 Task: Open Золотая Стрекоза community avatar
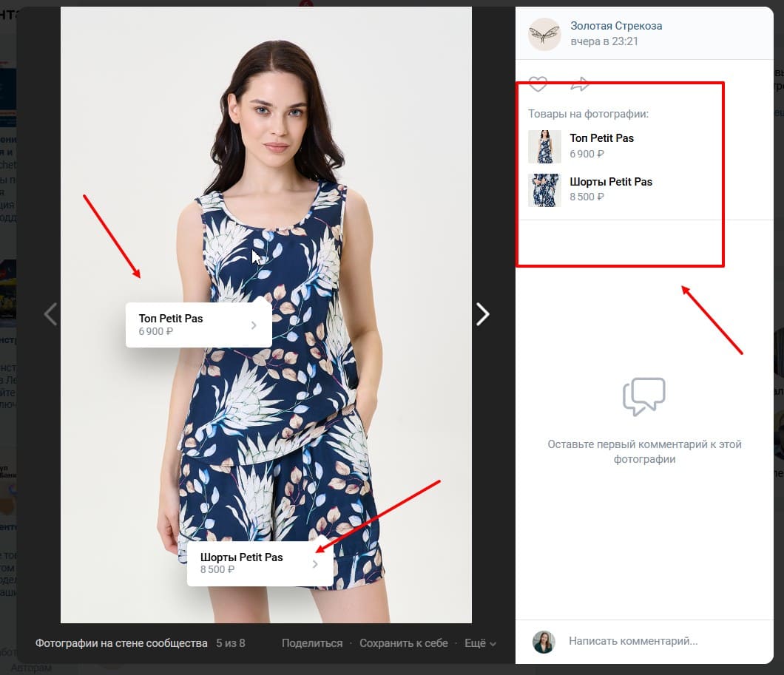(544, 34)
